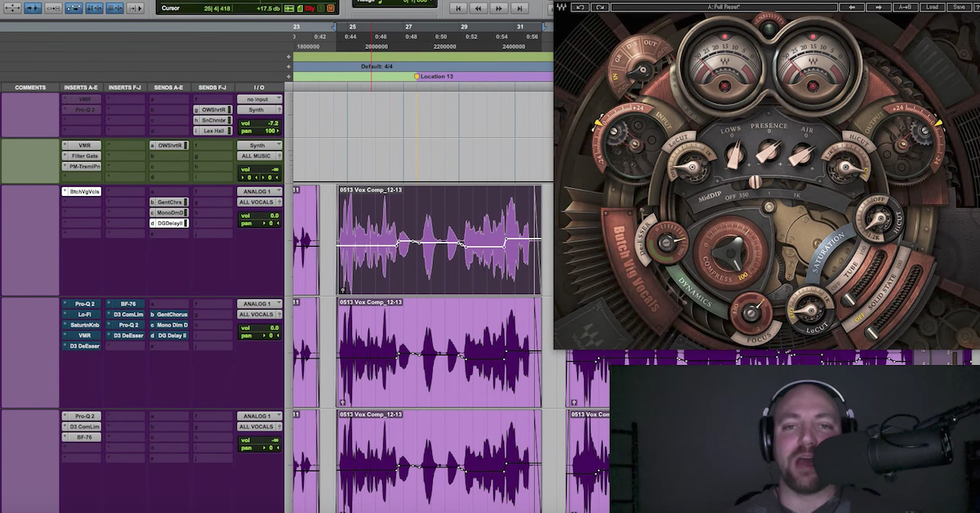Open the BtchVgVcls insert plugin

click(82, 191)
